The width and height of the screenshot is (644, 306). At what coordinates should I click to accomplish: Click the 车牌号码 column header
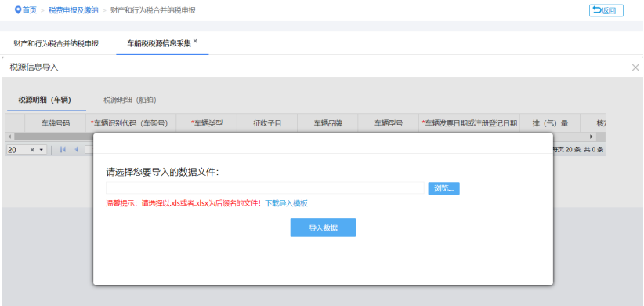click(x=56, y=123)
